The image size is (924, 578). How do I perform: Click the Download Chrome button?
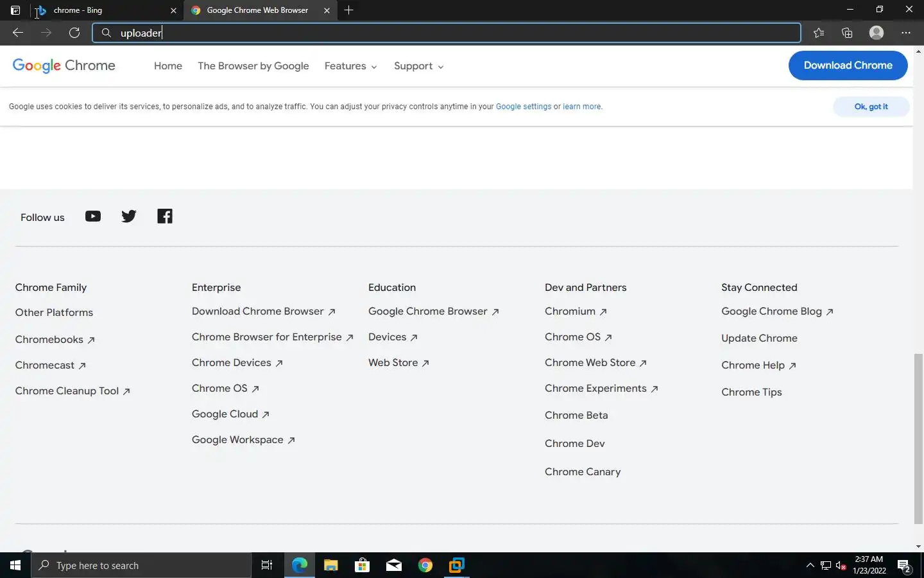click(x=848, y=66)
